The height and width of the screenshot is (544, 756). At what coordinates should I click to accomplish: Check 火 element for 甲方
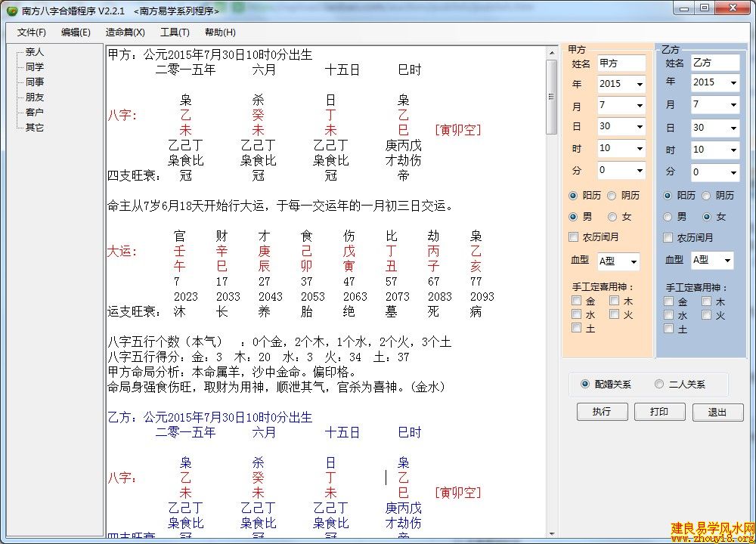tap(614, 314)
